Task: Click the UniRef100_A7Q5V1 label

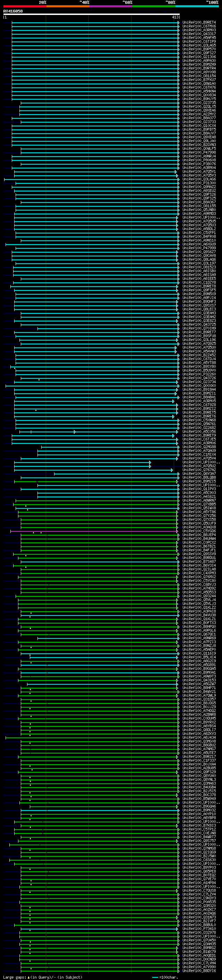Action: 199,172
